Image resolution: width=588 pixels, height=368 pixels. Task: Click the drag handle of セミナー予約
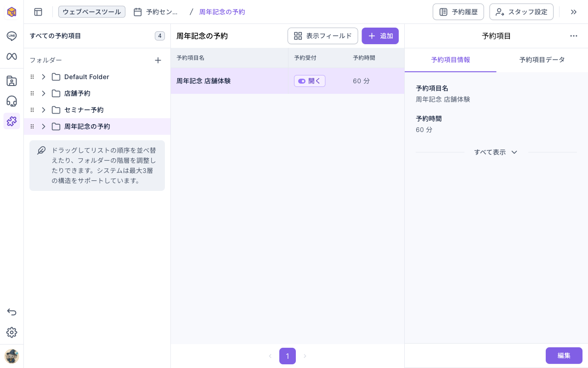32,110
